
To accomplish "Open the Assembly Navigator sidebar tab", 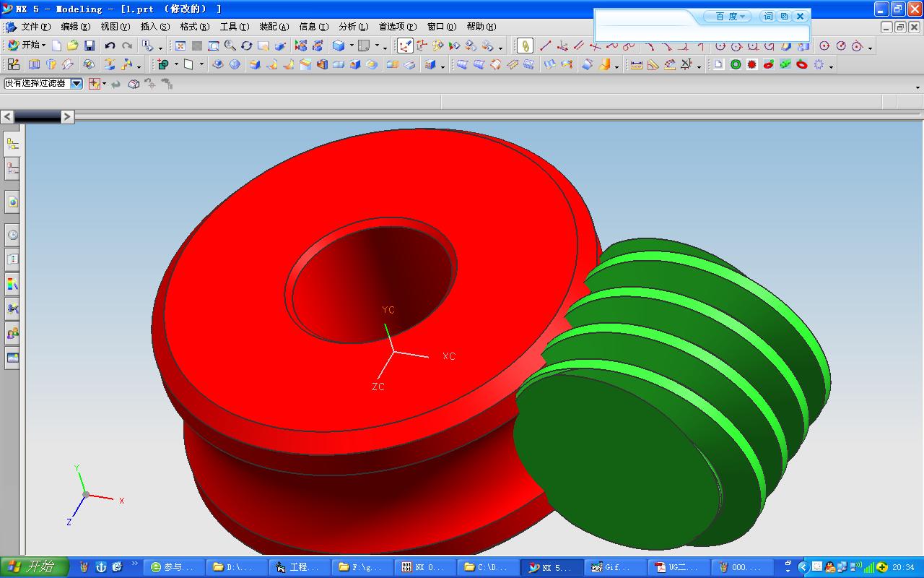I will coord(12,144).
